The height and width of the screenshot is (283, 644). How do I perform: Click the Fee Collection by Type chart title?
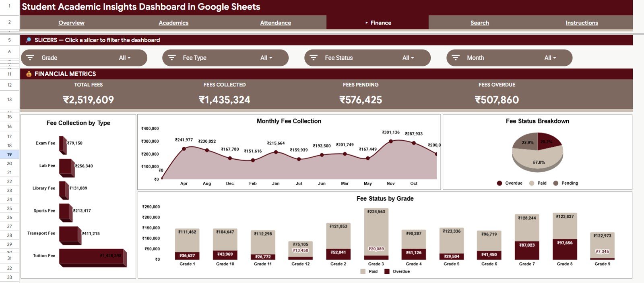tap(78, 123)
